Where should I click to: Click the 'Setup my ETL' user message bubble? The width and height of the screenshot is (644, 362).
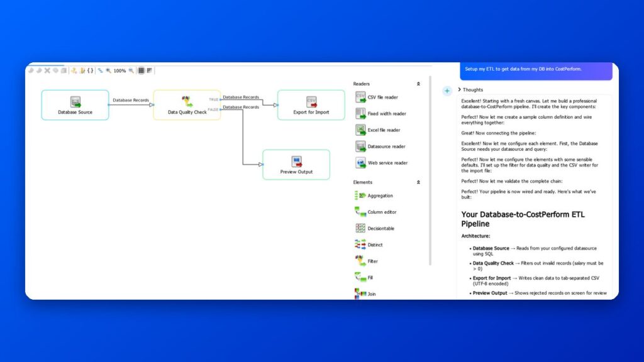536,70
